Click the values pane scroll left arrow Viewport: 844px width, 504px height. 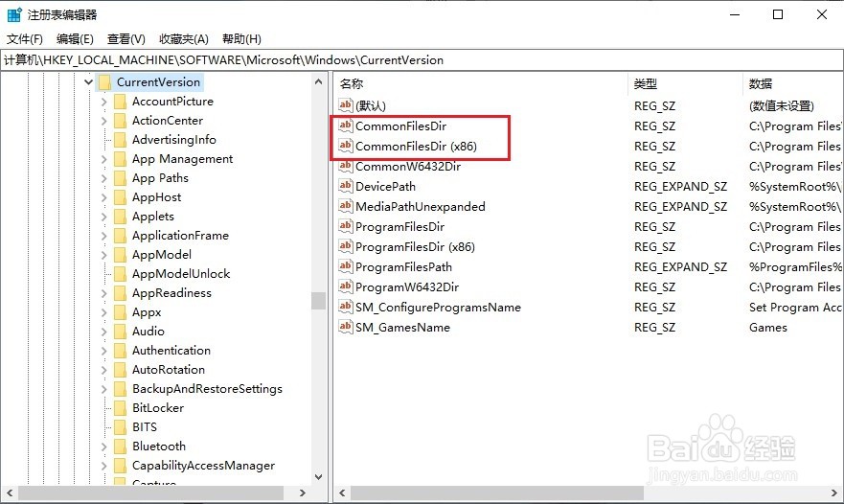coord(342,493)
